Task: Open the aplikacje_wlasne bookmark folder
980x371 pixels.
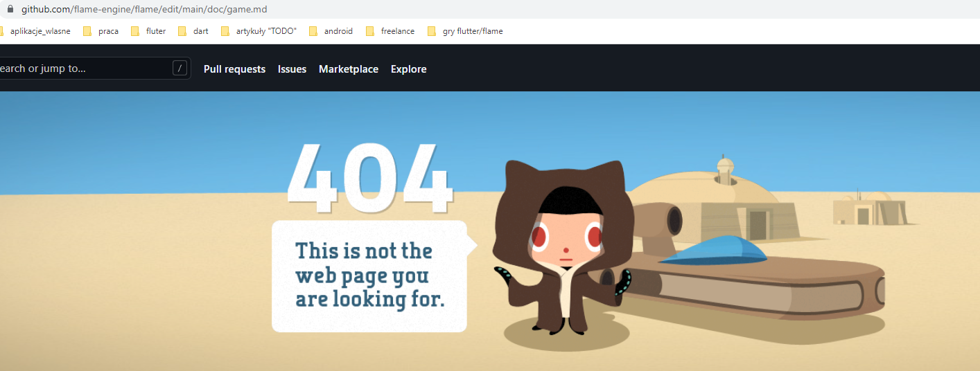Action: click(34, 31)
